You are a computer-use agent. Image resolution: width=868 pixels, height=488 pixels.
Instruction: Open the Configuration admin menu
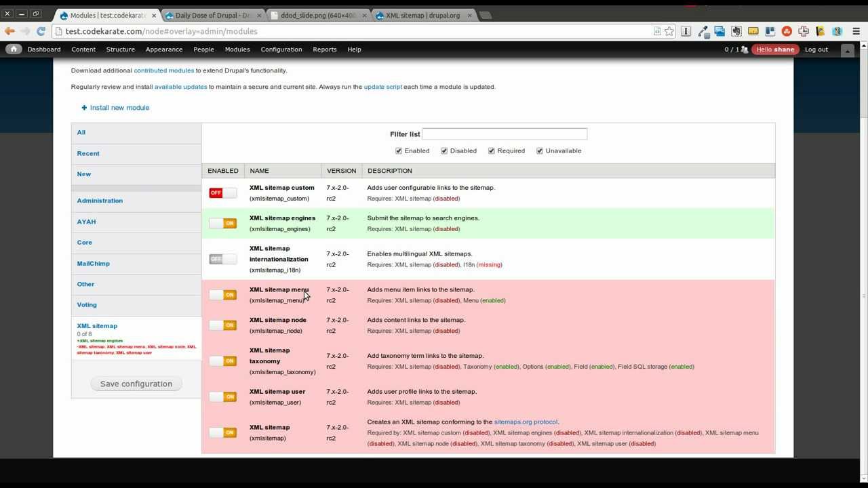point(281,49)
